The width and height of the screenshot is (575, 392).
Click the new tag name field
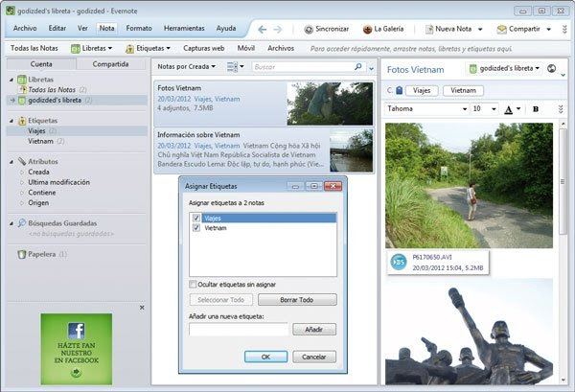click(239, 330)
